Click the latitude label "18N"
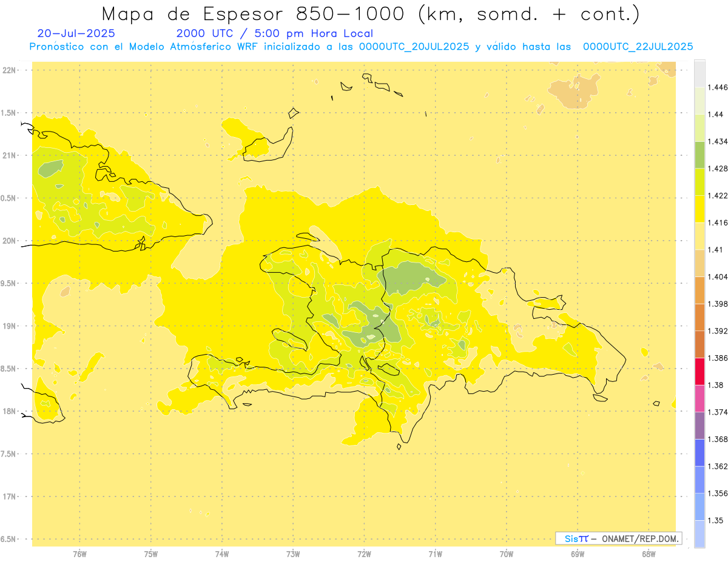The width and height of the screenshot is (728, 562). coord(10,411)
